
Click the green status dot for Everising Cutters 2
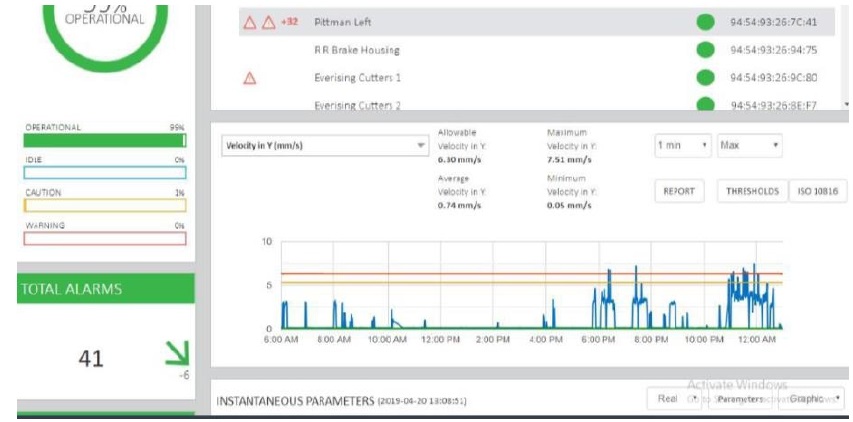click(x=705, y=103)
